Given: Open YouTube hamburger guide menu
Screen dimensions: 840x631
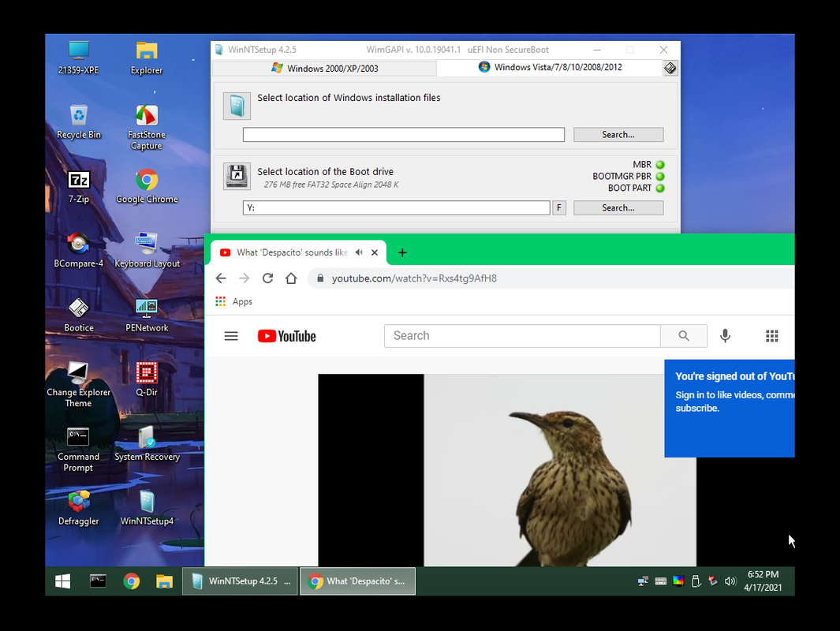Looking at the screenshot, I should tap(231, 336).
